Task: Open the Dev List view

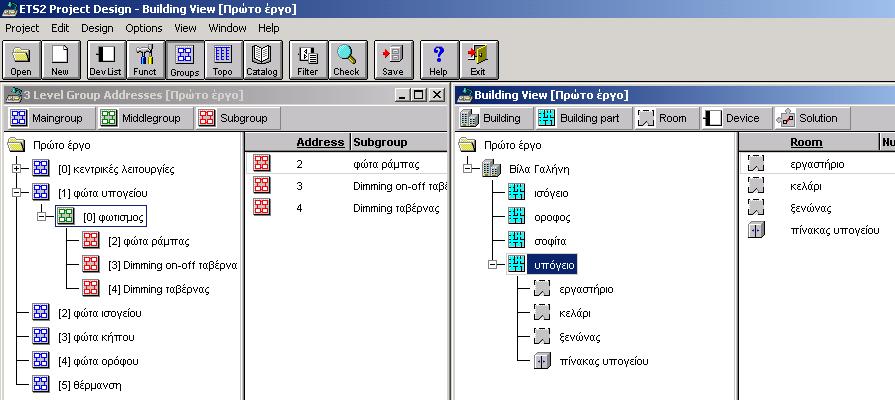Action: point(106,60)
